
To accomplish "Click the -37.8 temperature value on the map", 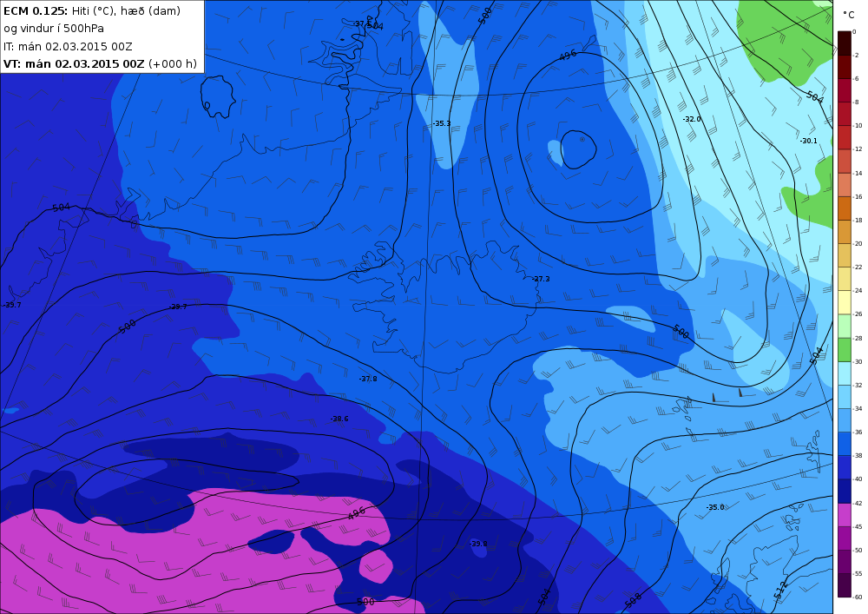I will click(x=368, y=379).
